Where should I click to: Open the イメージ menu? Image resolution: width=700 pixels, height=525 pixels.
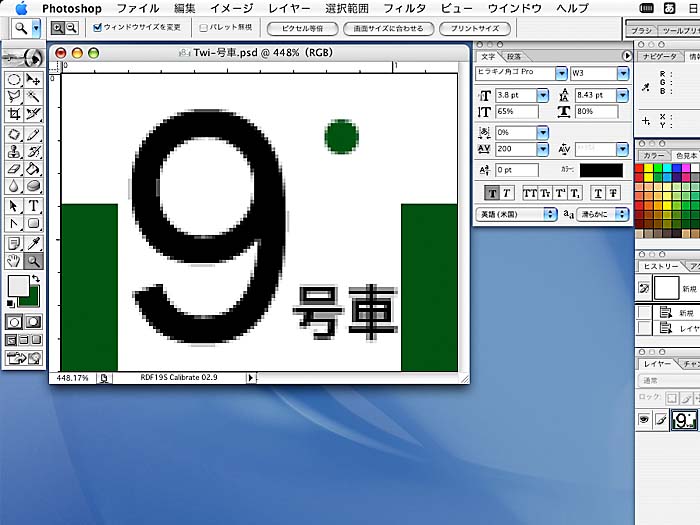[231, 8]
